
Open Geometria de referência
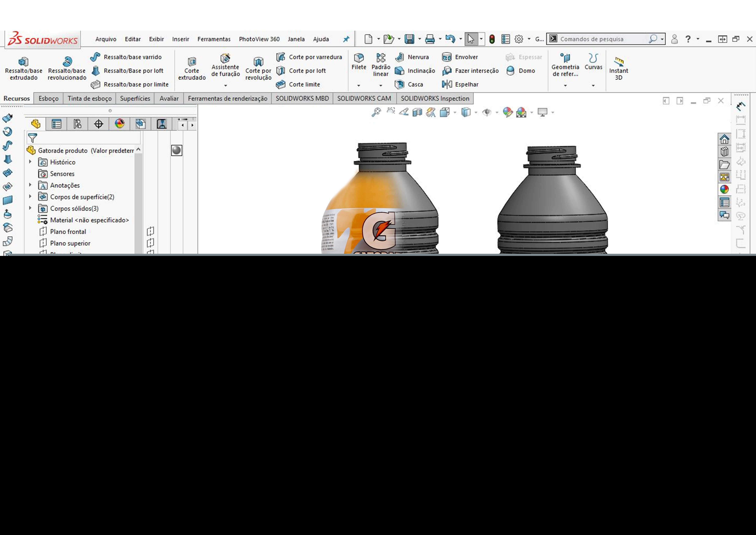565,65
